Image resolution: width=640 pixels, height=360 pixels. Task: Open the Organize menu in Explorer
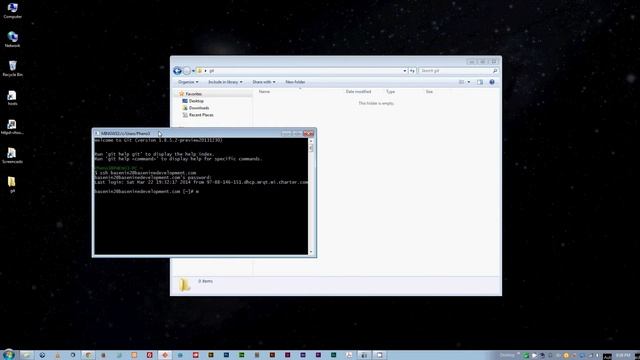(188, 82)
